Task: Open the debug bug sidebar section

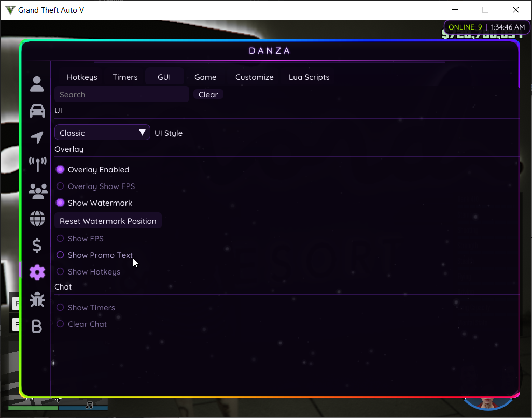Action: pyautogui.click(x=37, y=299)
